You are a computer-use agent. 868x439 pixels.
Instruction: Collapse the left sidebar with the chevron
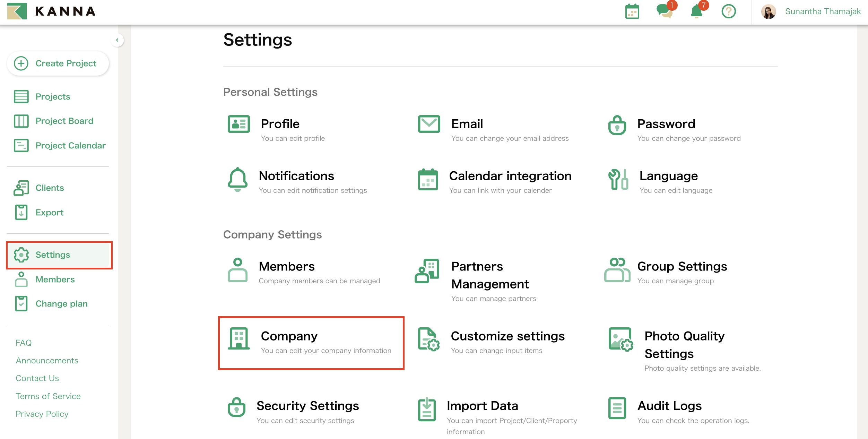[x=118, y=40]
